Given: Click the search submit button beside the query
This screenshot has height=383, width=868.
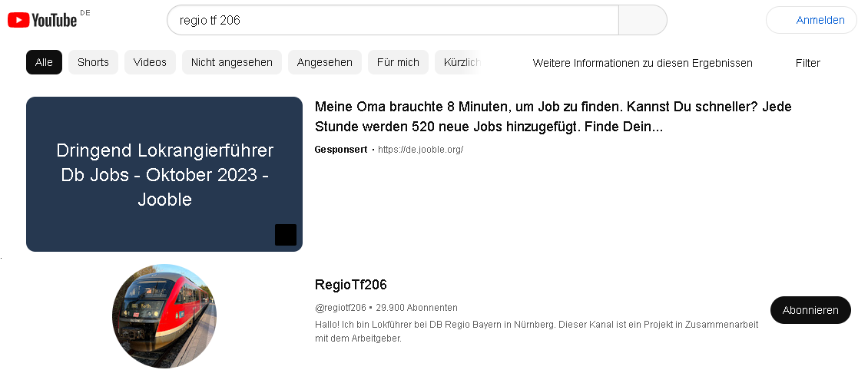Looking at the screenshot, I should coord(643,20).
